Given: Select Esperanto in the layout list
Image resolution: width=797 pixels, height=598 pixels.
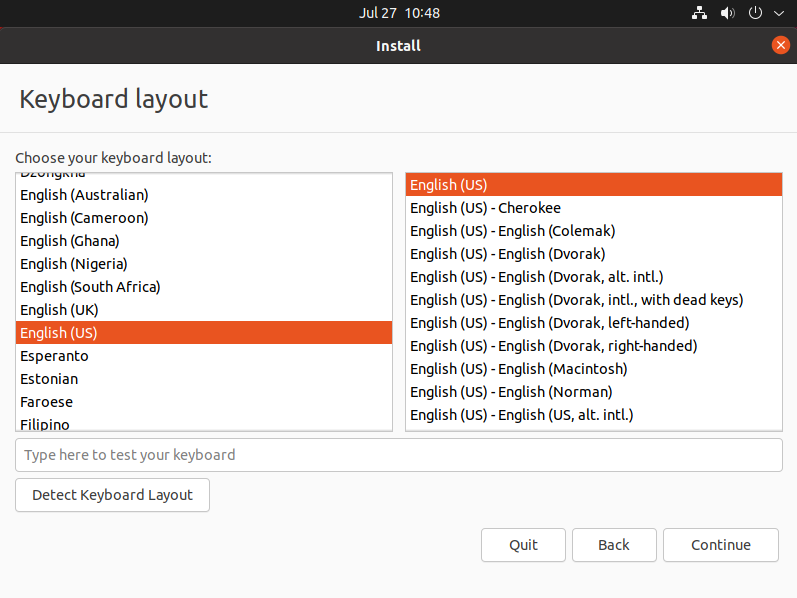Looking at the screenshot, I should click(204, 356).
